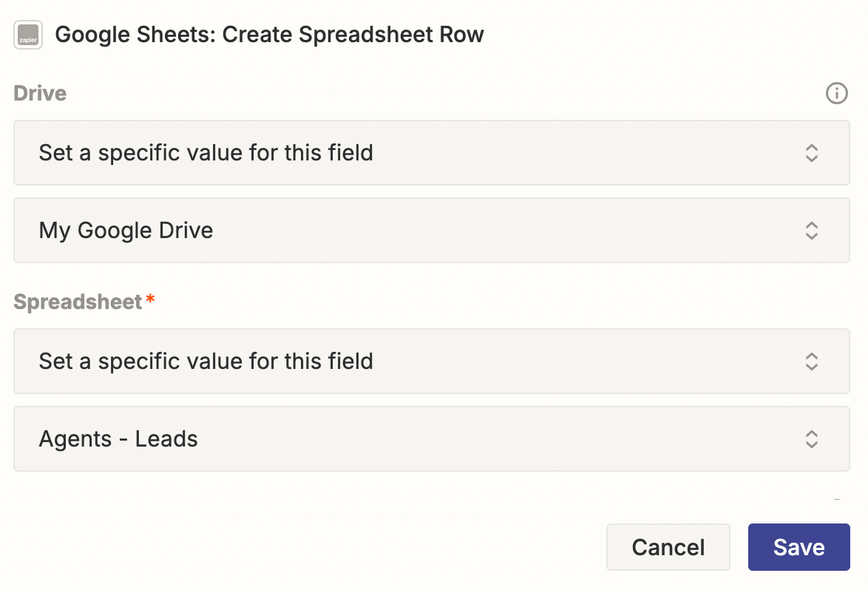Select the "My Google Drive" value text
This screenshot has height=590, width=868.
coord(126,231)
